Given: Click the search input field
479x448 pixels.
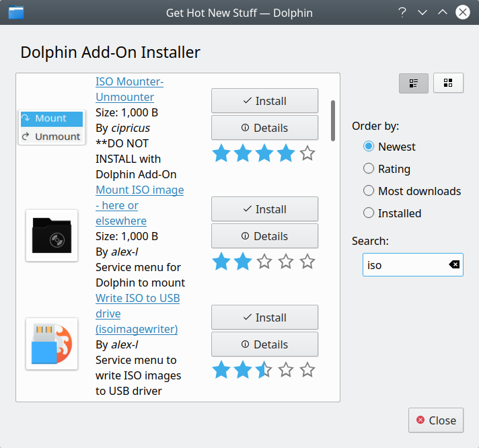Looking at the screenshot, I should coord(404,265).
